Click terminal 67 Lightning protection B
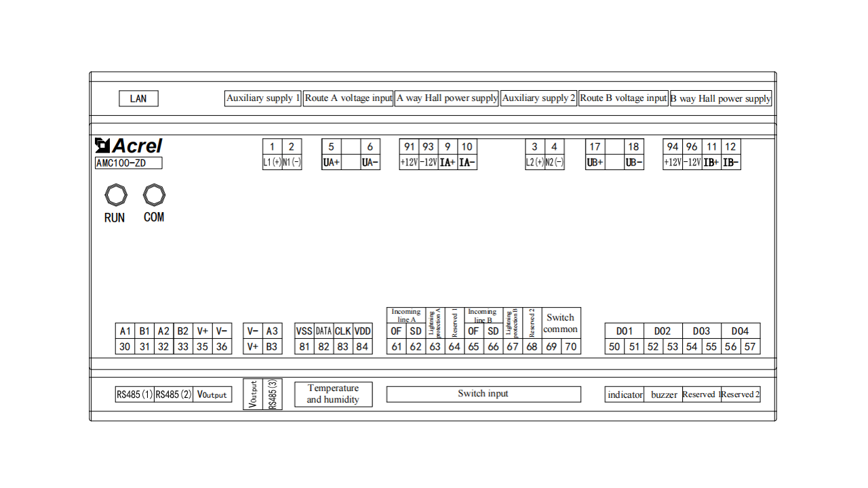868x488 pixels. pos(513,331)
